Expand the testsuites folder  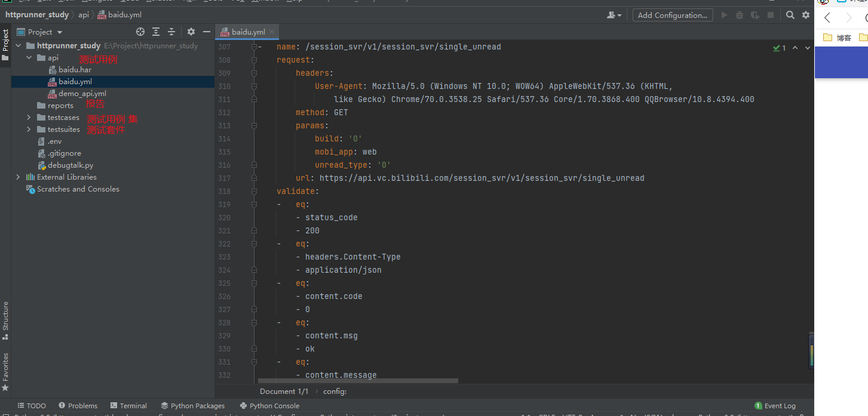29,130
